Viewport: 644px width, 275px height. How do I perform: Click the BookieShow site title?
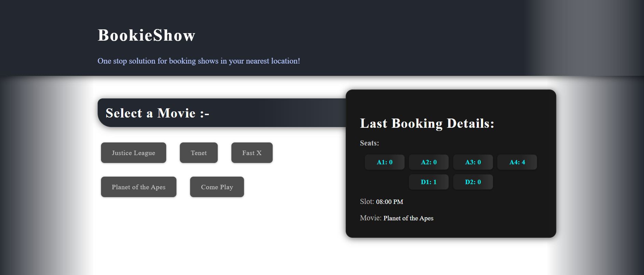146,35
